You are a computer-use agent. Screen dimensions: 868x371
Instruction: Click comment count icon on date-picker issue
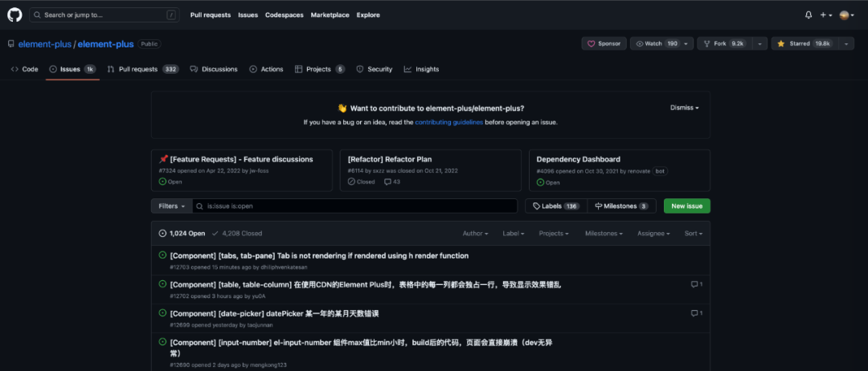click(696, 313)
